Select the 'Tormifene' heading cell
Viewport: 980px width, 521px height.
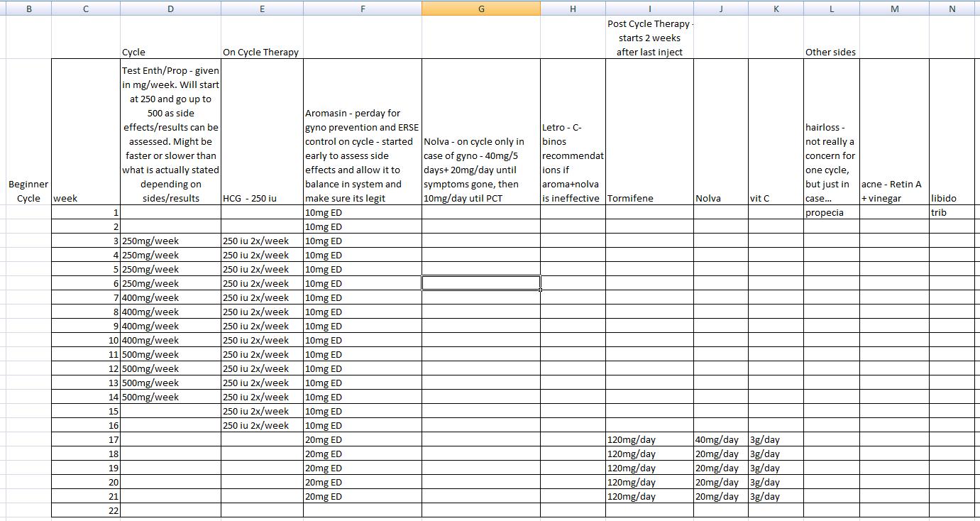click(x=650, y=198)
